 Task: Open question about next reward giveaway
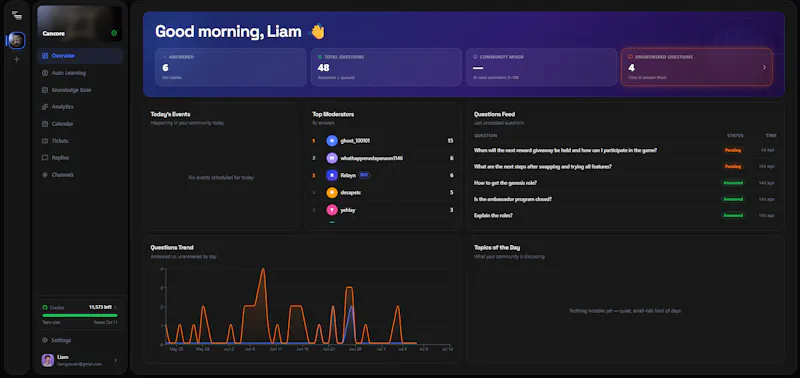(565, 150)
